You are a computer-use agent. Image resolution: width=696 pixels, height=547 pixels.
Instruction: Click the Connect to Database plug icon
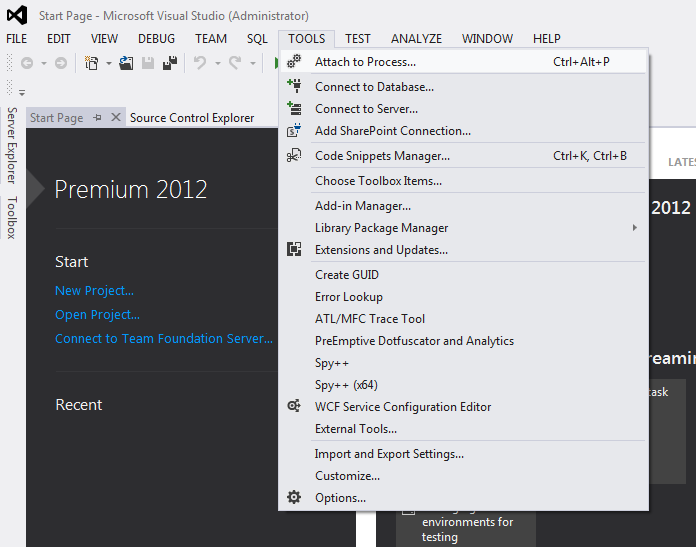pyautogui.click(x=294, y=85)
